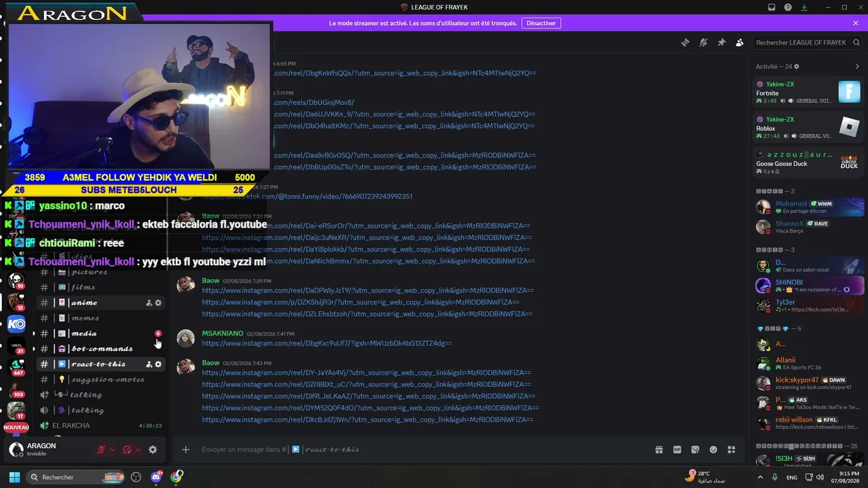Toggle channel notification mute bell
868x488 pixels.
point(703,43)
